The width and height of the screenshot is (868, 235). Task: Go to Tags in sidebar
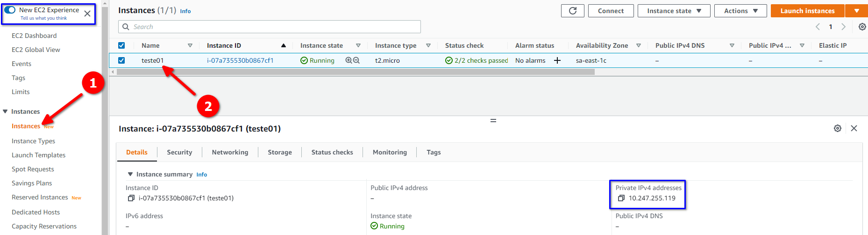click(19, 78)
